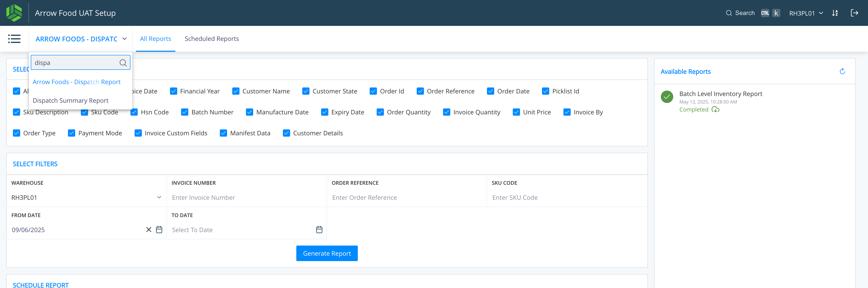Toggle Order Quantity checkbox
The image size is (868, 288).
point(380,112)
